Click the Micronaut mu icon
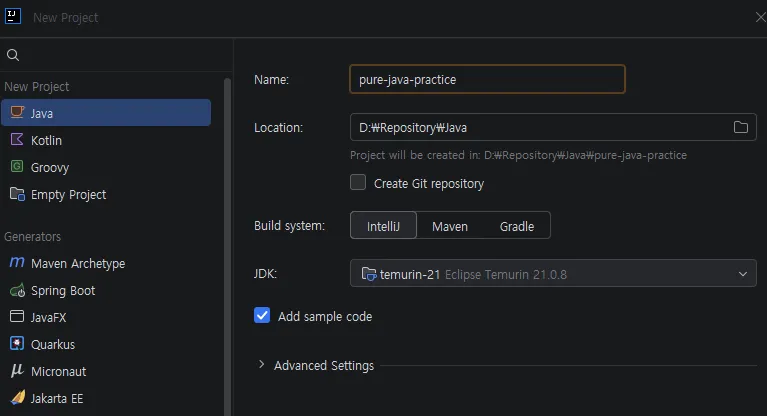This screenshot has height=416, width=767. pyautogui.click(x=17, y=370)
